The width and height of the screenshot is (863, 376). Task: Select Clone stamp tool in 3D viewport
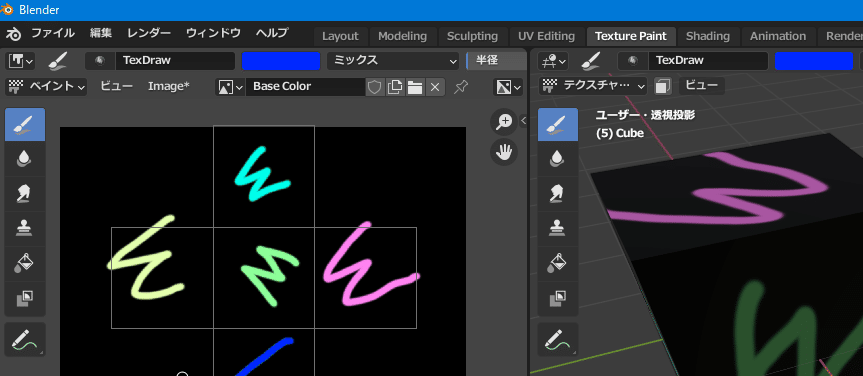click(558, 229)
